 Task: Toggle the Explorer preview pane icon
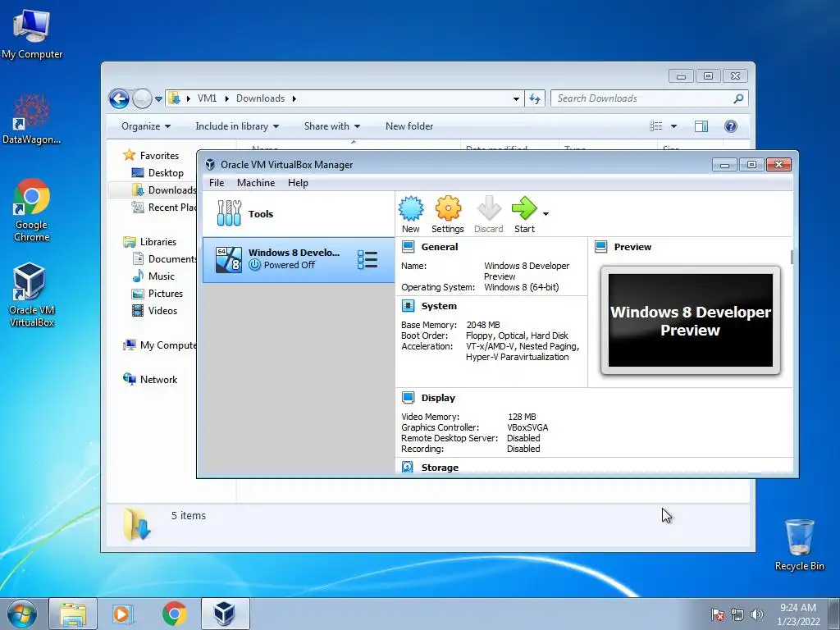point(701,126)
